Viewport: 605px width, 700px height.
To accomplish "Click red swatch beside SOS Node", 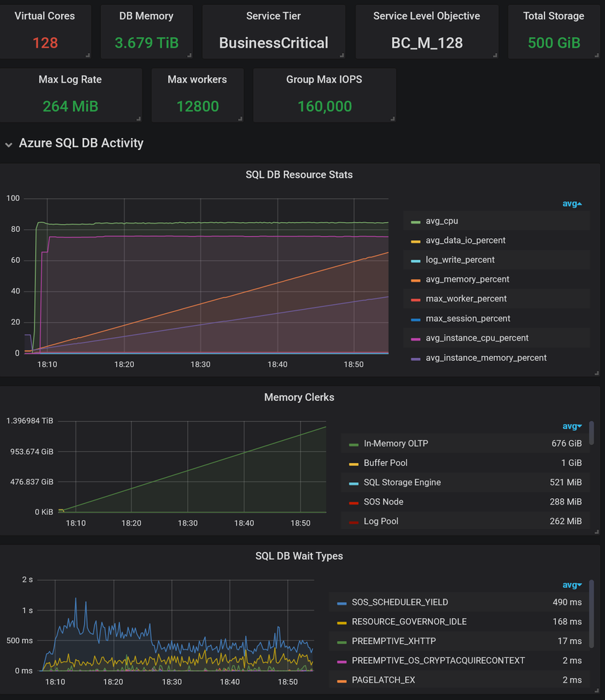I will [353, 503].
